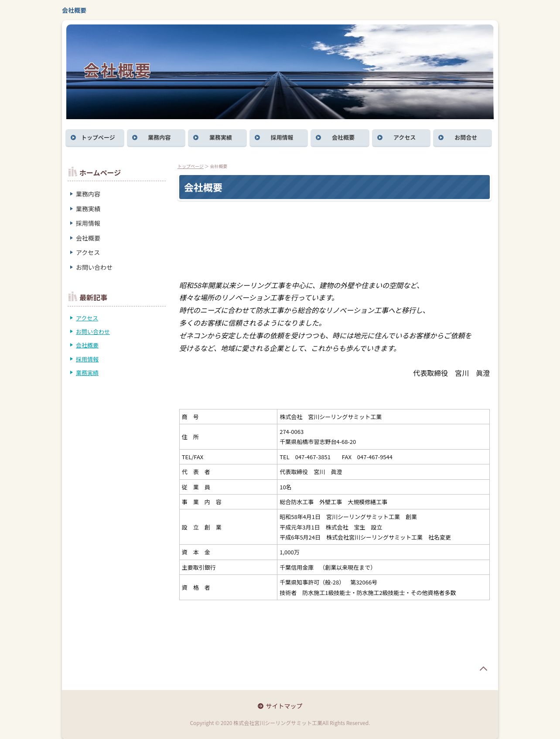Open 業務実績 under 最新記事
The height and width of the screenshot is (739, 560).
pos(87,373)
